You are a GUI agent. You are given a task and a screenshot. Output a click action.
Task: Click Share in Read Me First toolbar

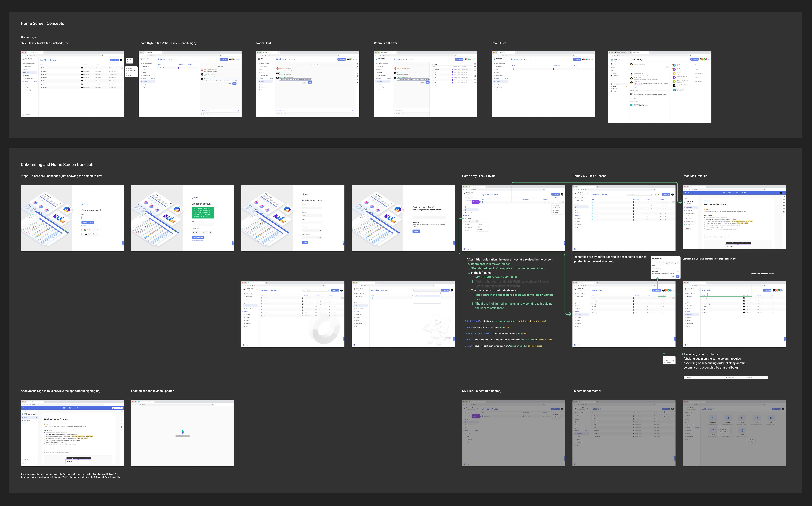(x=738, y=193)
